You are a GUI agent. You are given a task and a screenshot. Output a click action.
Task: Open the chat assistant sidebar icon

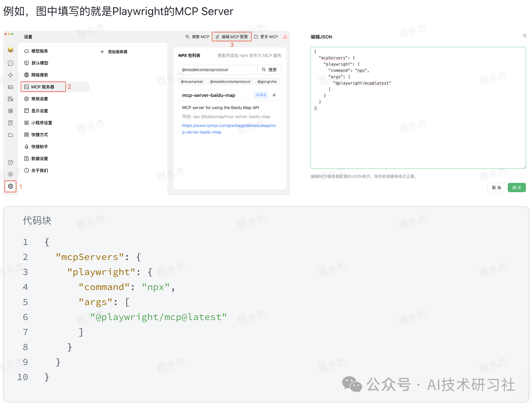[11, 63]
